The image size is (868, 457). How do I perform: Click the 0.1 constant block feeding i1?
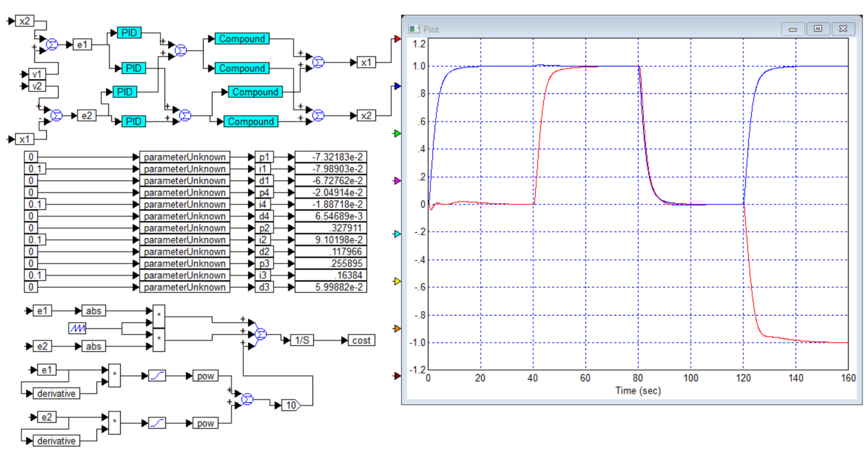(35, 169)
